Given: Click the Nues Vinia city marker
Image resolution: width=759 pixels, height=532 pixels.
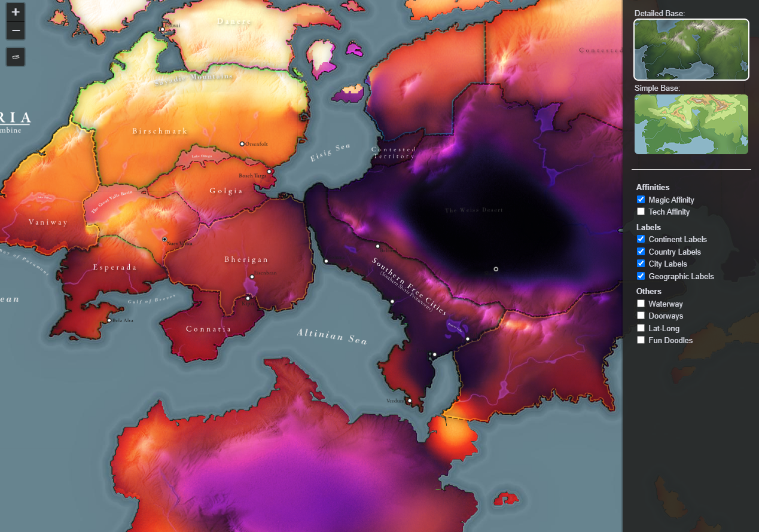Looking at the screenshot, I should (164, 240).
